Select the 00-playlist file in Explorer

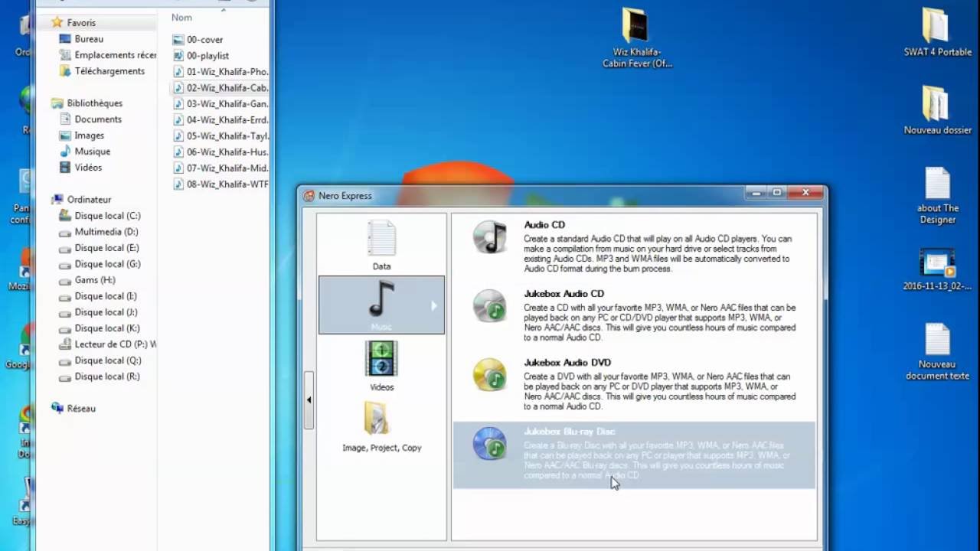tap(201, 56)
